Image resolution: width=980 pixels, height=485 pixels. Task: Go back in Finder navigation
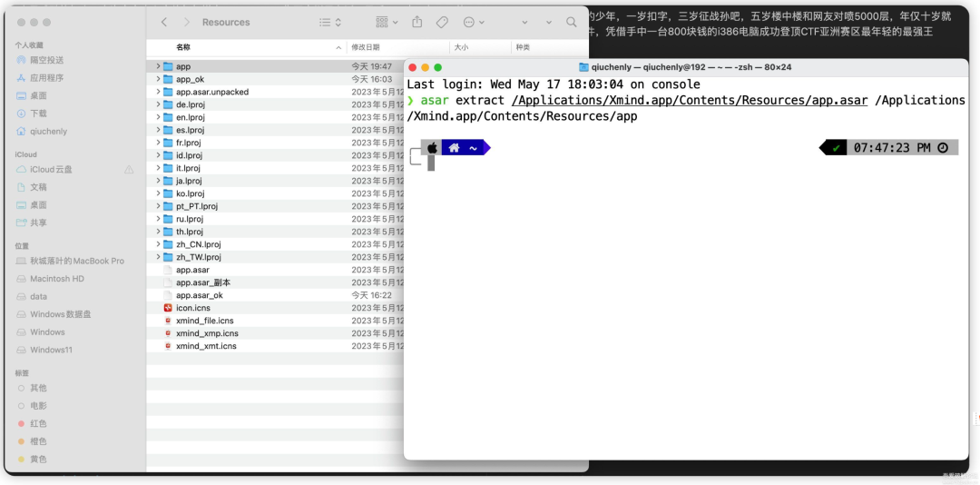tap(163, 22)
